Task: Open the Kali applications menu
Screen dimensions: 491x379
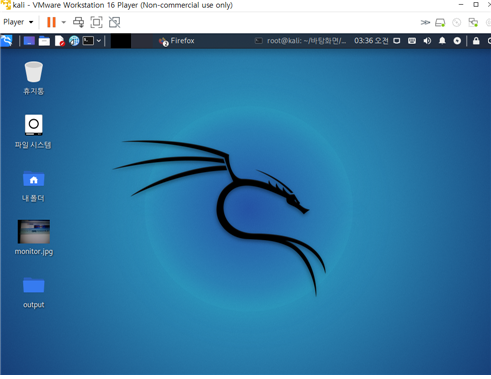Action: pos(6,41)
